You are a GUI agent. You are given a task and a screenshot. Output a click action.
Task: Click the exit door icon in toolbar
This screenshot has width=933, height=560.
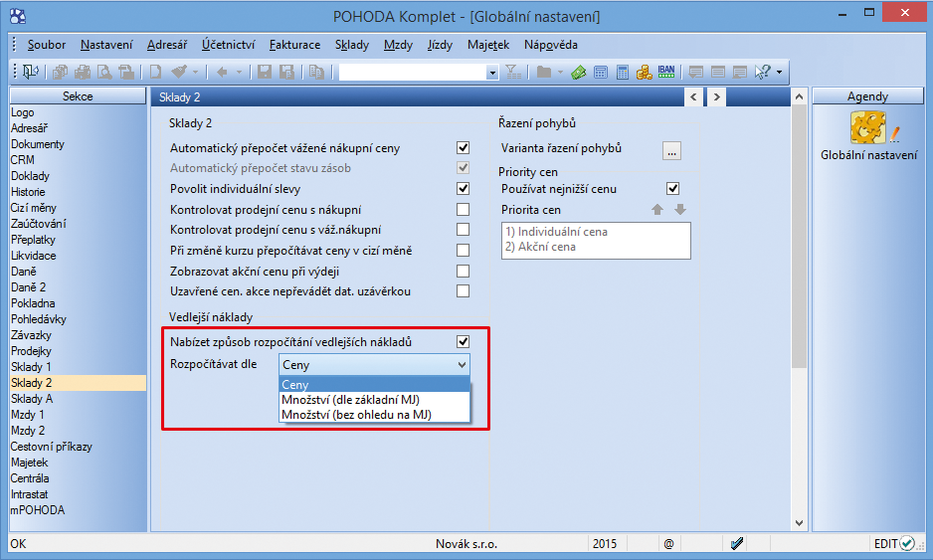[x=31, y=72]
